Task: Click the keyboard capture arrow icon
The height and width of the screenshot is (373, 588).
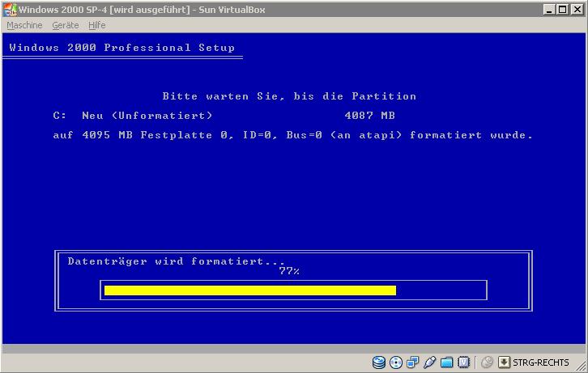Action: point(504,362)
